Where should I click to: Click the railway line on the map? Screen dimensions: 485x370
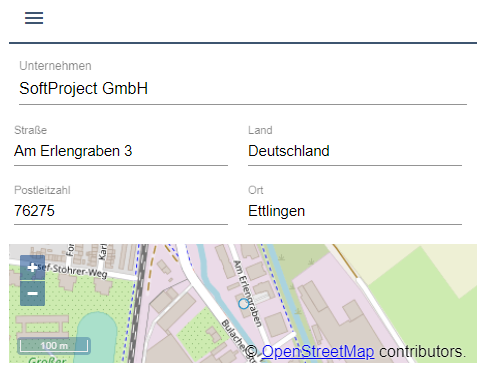(x=138, y=303)
